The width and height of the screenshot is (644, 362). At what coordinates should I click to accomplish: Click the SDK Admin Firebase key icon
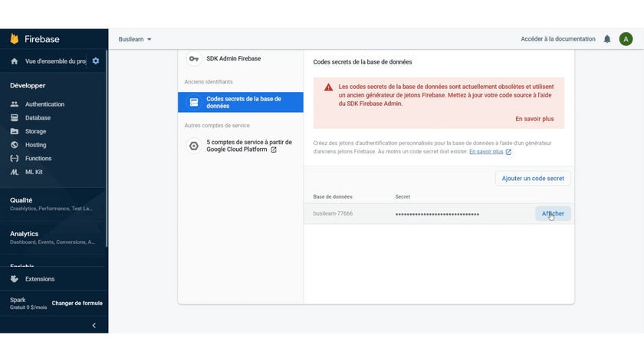tap(194, 59)
